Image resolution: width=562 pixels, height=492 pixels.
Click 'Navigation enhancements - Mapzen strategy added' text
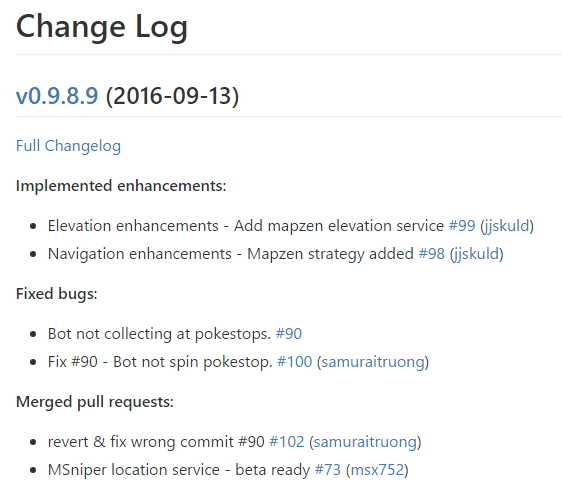[231, 254]
